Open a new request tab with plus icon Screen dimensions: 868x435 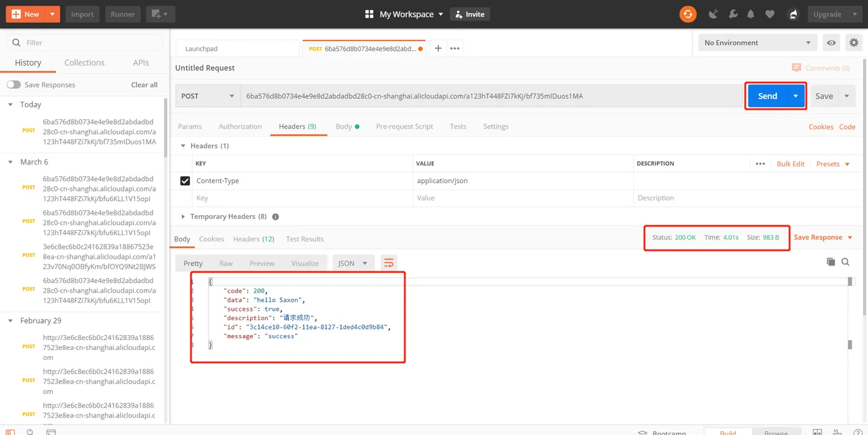click(438, 48)
